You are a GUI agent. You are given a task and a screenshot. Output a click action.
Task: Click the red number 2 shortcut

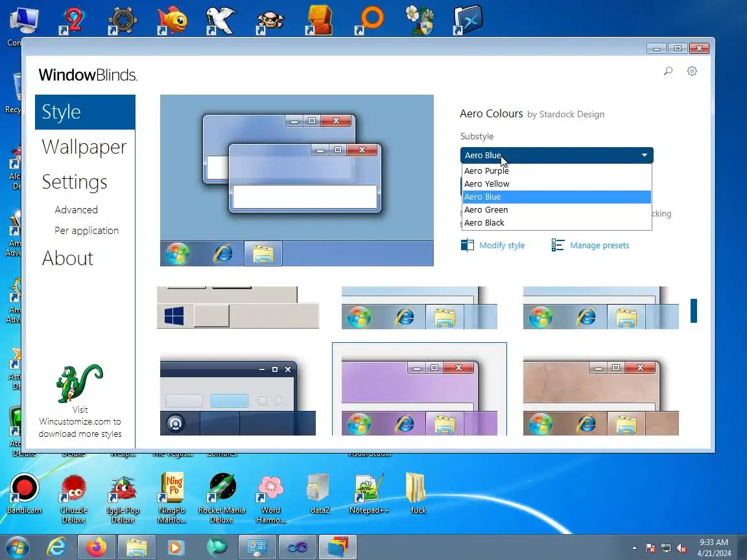73,21
